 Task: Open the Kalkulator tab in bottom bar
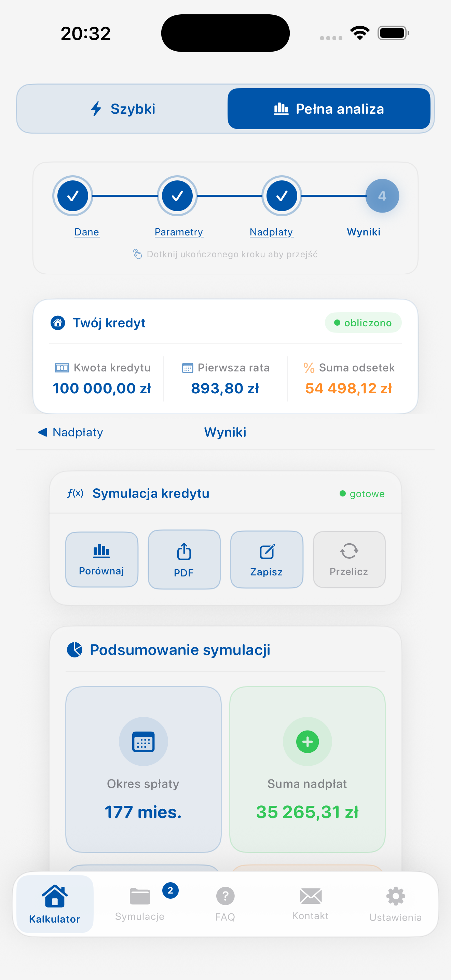click(x=55, y=904)
